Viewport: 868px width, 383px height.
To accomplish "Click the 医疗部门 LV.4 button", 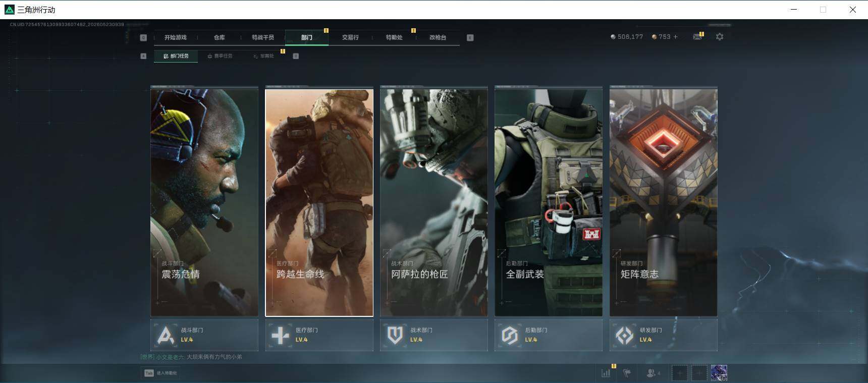I will [x=319, y=335].
